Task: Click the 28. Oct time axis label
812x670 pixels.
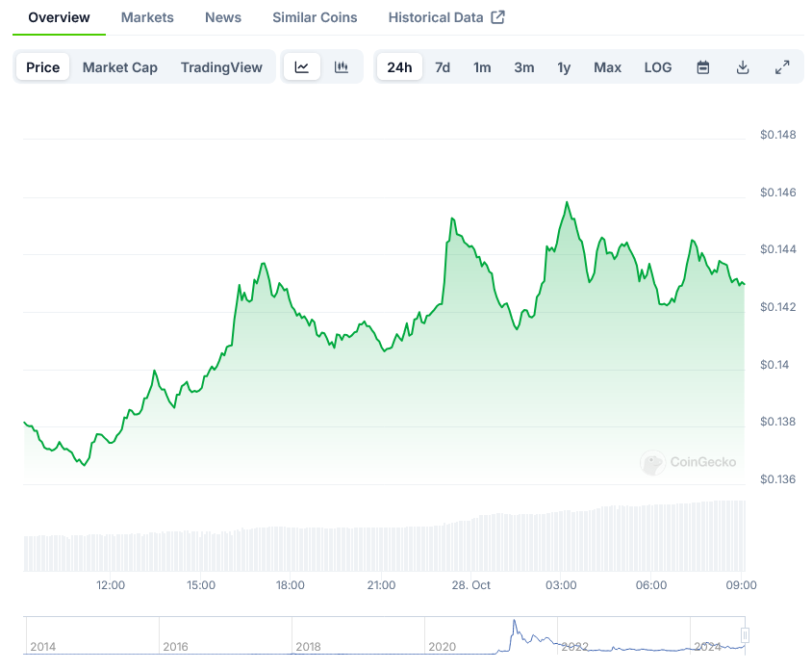Action: click(x=470, y=585)
